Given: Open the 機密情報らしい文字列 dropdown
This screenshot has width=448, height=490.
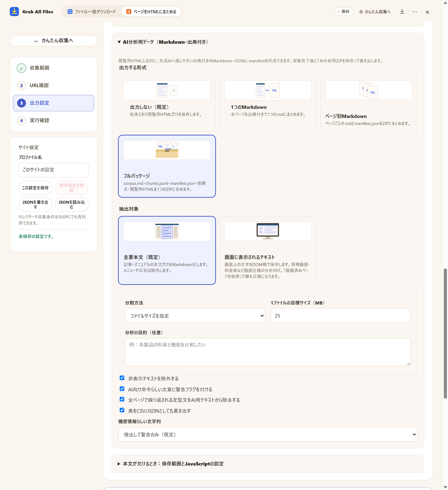Looking at the screenshot, I should click(x=268, y=434).
